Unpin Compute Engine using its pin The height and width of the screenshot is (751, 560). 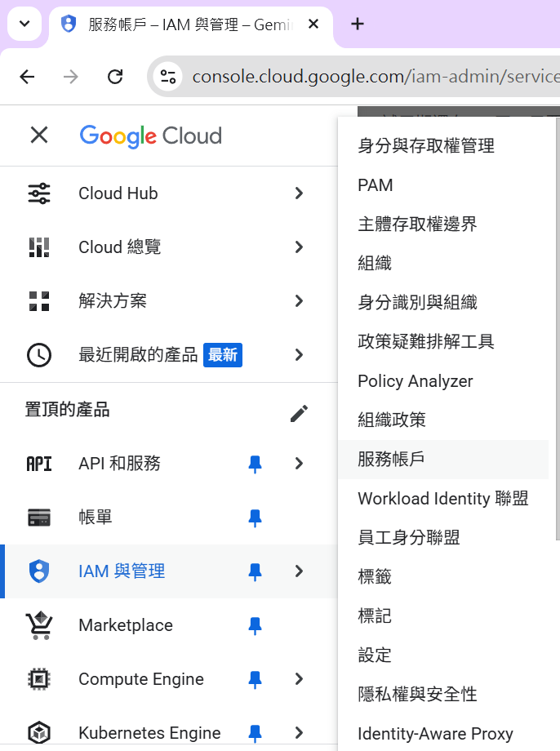255,680
